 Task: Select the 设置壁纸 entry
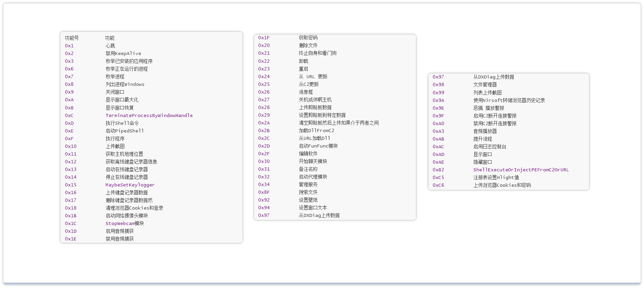(308, 200)
